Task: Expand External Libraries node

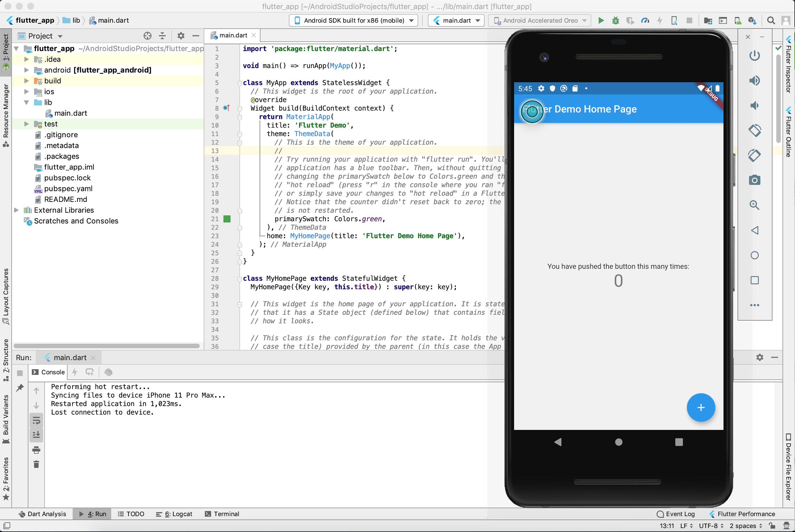Action: (16, 210)
